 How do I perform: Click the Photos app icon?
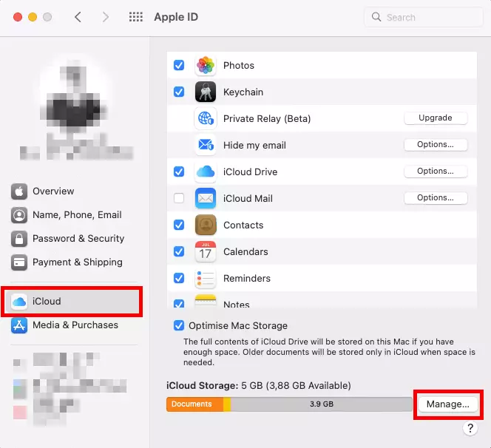tap(205, 66)
